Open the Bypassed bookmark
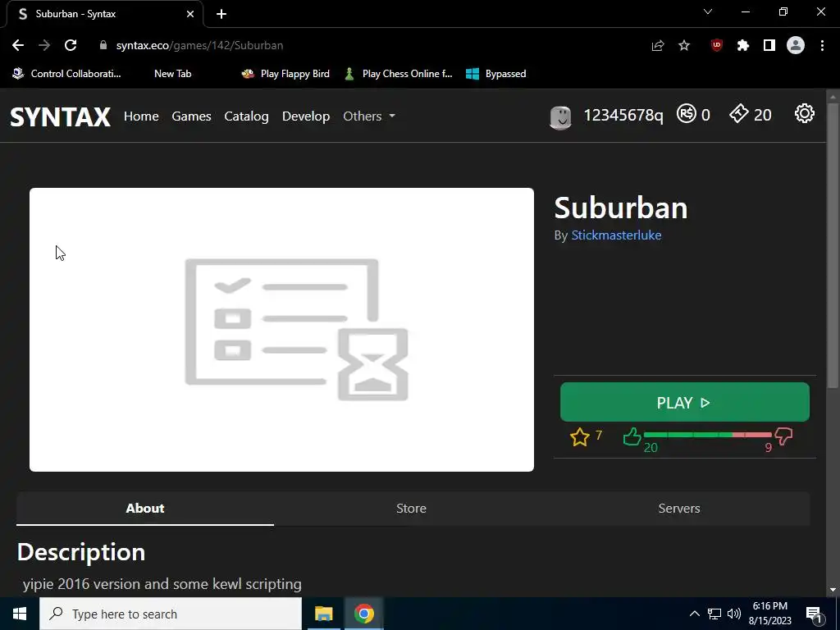The width and height of the screenshot is (840, 630). [496, 74]
